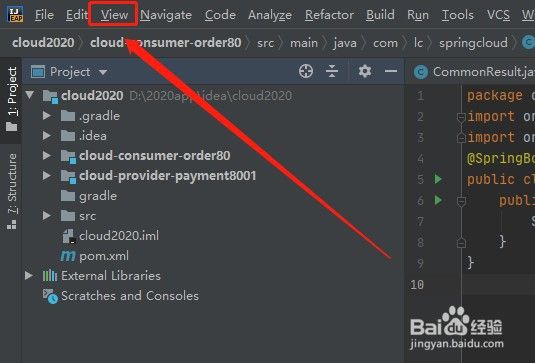Open the VCS menu
535x363 pixels.
pos(498,15)
